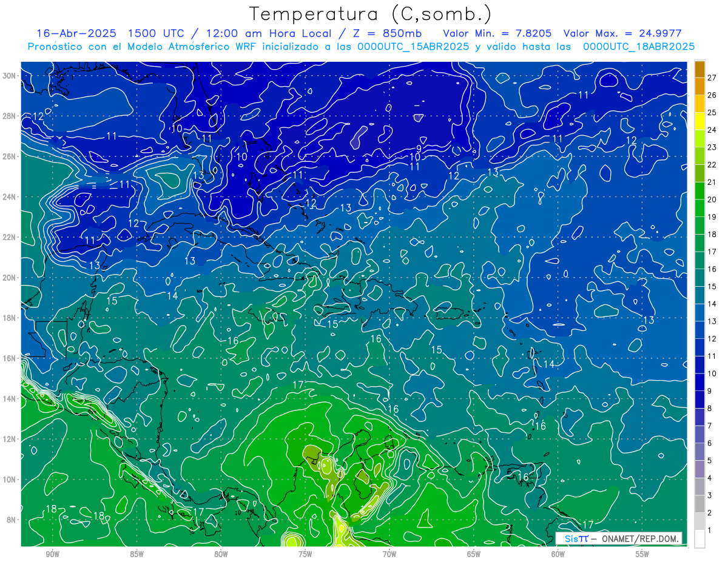The height and width of the screenshot is (562, 728).
Task: Click the 24N latitude axis label
Action: (10, 197)
